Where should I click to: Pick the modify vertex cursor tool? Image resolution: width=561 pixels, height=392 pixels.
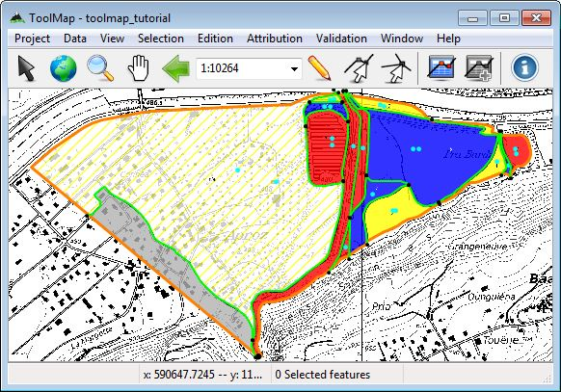click(x=359, y=68)
